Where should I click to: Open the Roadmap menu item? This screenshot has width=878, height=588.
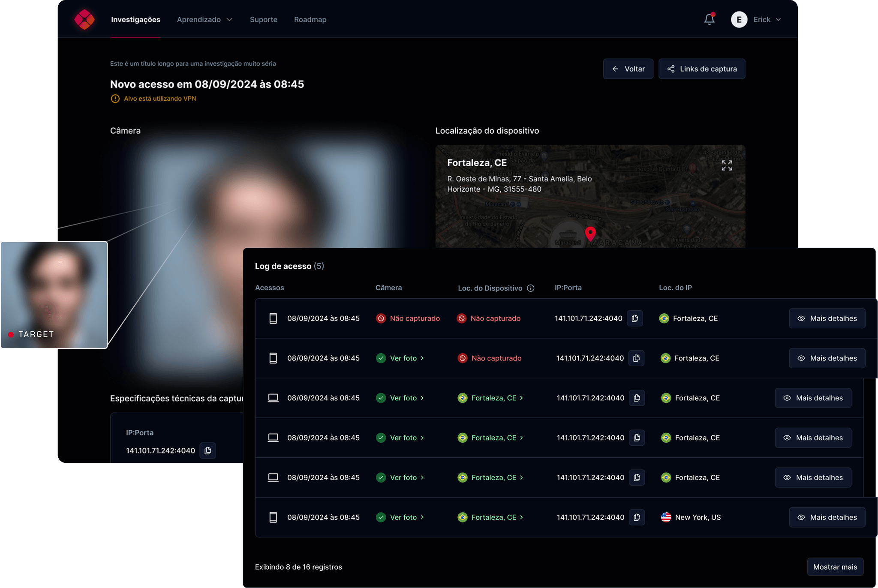310,20
